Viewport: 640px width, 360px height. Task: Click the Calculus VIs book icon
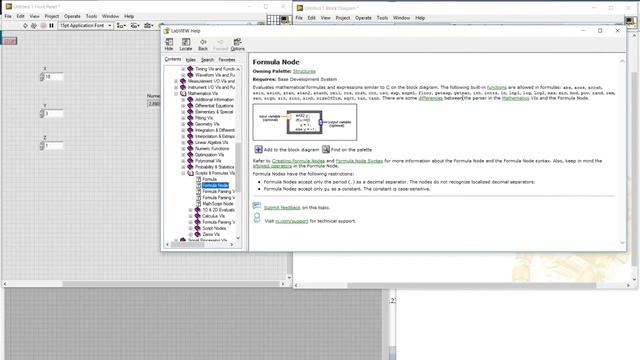(x=198, y=216)
